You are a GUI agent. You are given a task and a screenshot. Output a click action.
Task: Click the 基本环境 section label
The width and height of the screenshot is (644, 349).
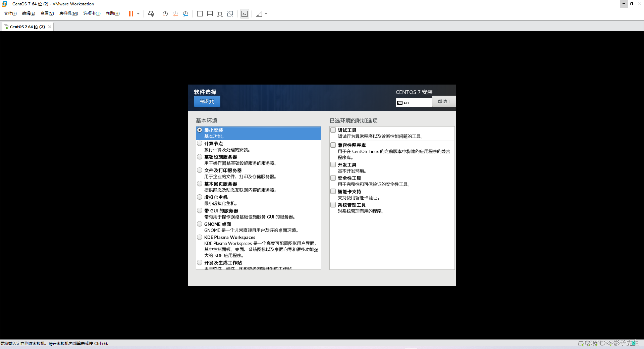pos(207,120)
